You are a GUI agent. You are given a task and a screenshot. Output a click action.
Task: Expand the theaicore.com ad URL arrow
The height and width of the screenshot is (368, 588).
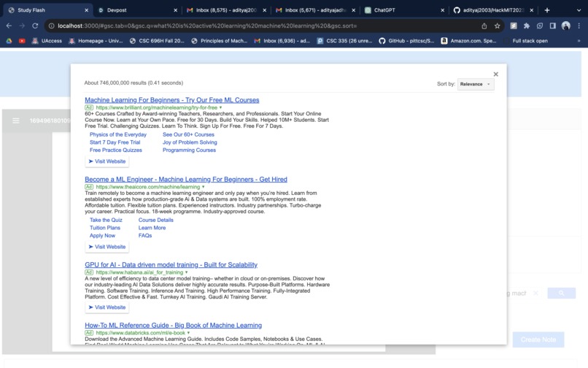[x=204, y=187]
